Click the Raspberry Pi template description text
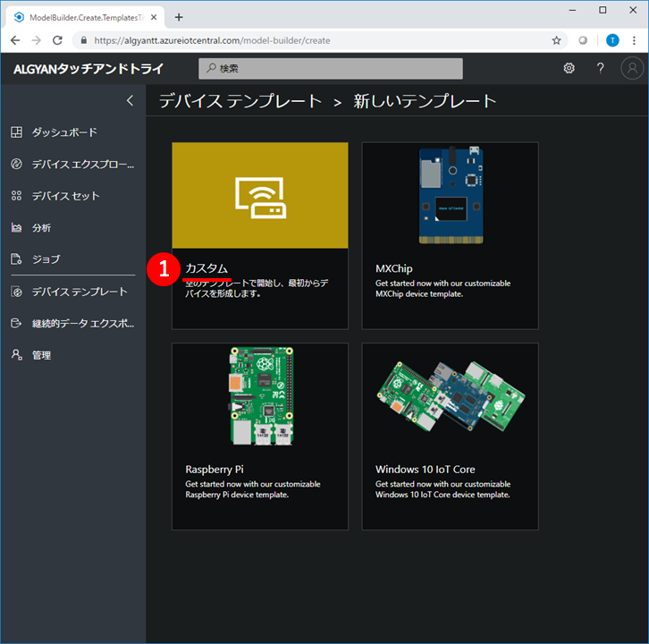The height and width of the screenshot is (644, 649). (253, 489)
